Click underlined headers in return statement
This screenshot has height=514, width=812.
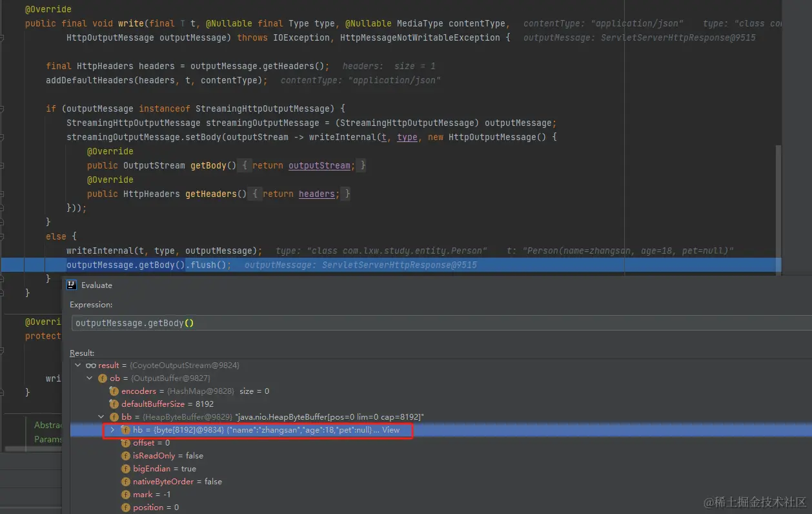coord(317,194)
